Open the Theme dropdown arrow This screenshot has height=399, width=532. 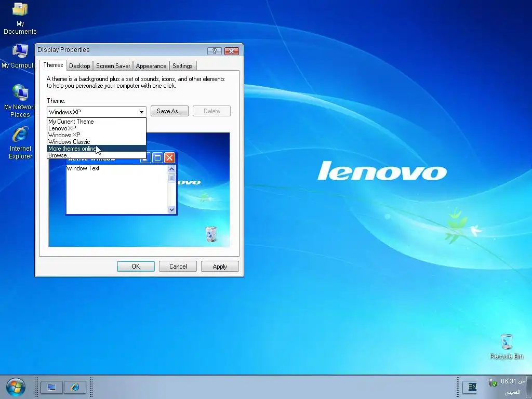click(141, 112)
